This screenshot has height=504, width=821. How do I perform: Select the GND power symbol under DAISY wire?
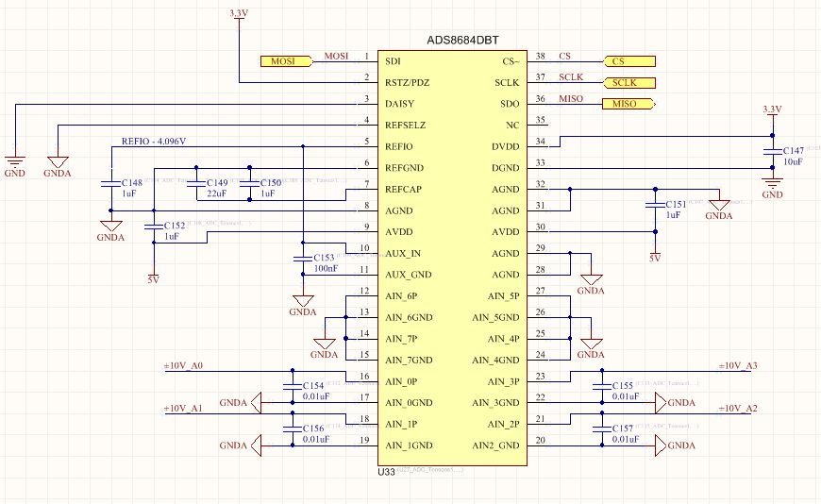[x=15, y=161]
